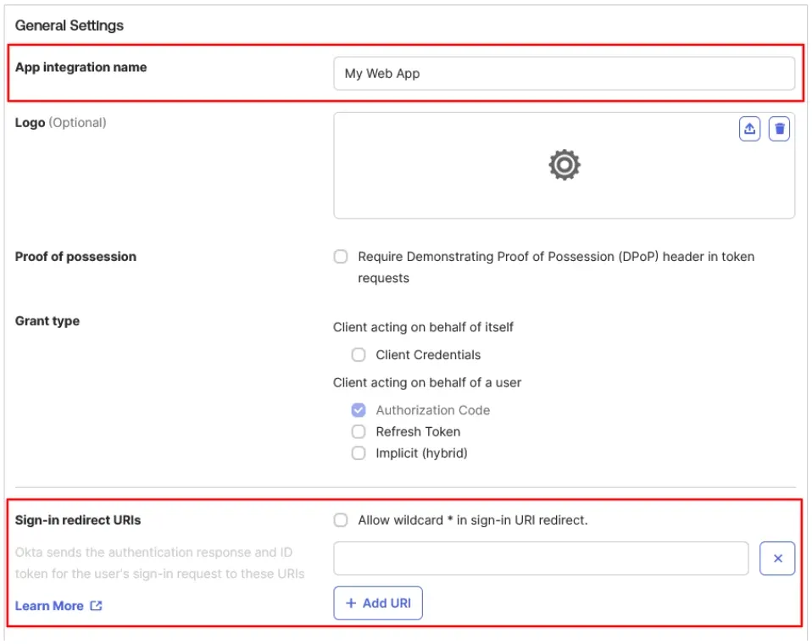Click the gear placeholder logo image
This screenshot has width=812, height=644.
coord(564,165)
